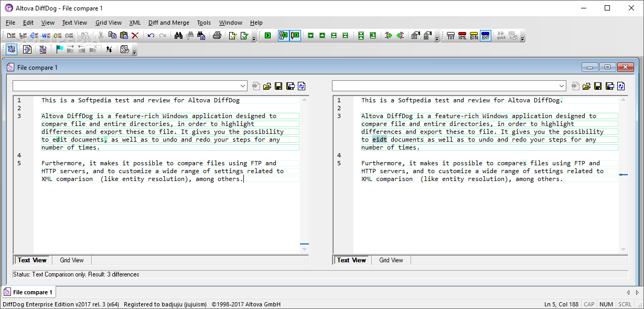The height and width of the screenshot is (309, 644).
Task: Open the XML menu
Action: pyautogui.click(x=135, y=23)
